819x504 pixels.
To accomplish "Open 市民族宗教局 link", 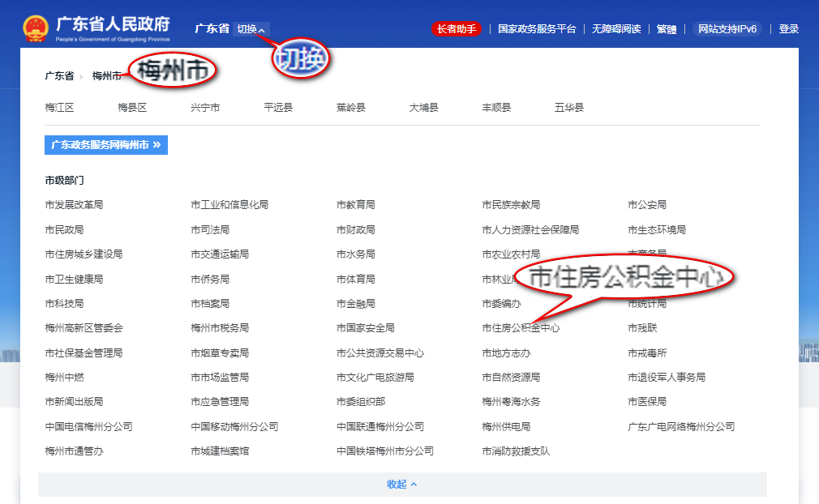I will (x=511, y=205).
